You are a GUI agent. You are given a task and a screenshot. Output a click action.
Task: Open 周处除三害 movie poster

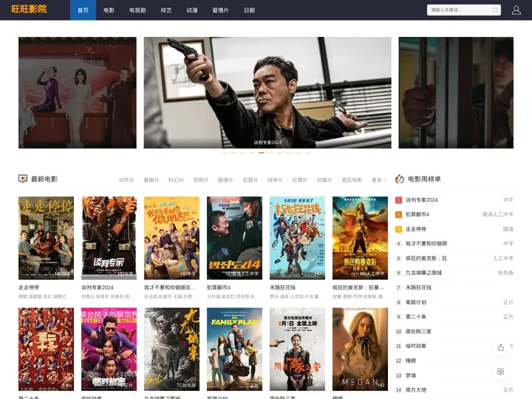tap(297, 349)
